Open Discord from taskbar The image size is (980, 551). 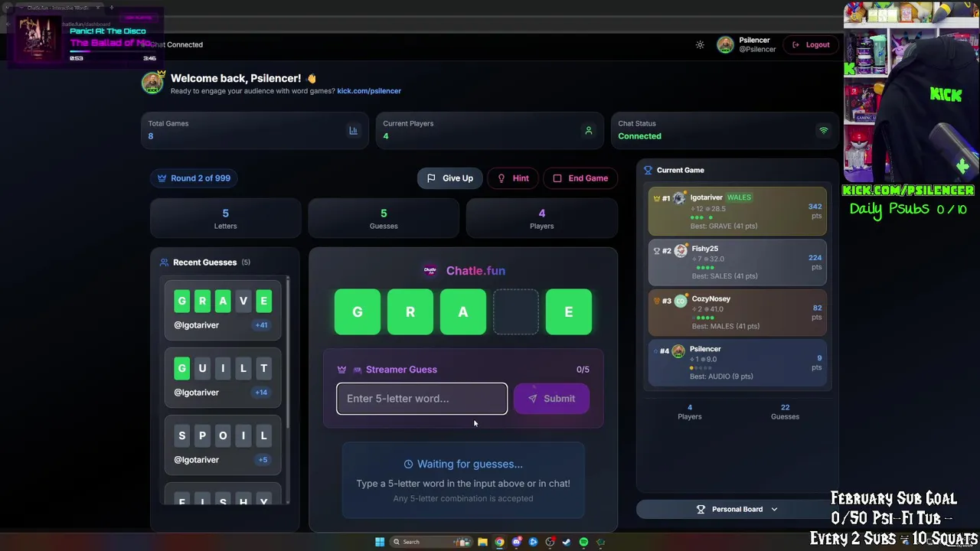point(516,543)
